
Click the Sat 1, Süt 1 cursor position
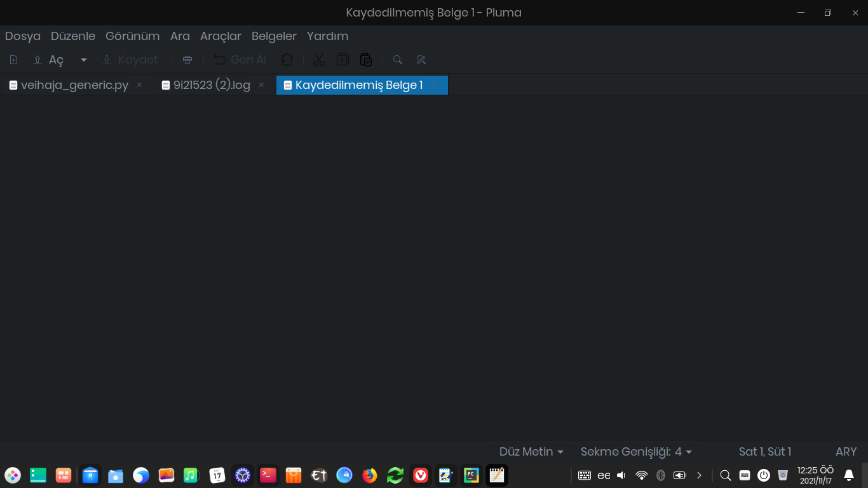click(765, 452)
